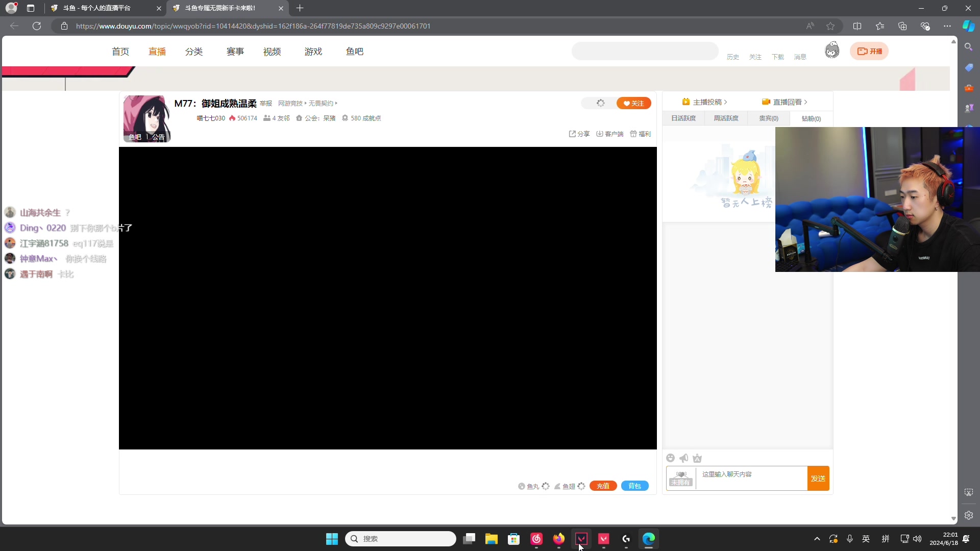980x551 pixels.
Task: Open a new browser tab
Action: click(300, 8)
